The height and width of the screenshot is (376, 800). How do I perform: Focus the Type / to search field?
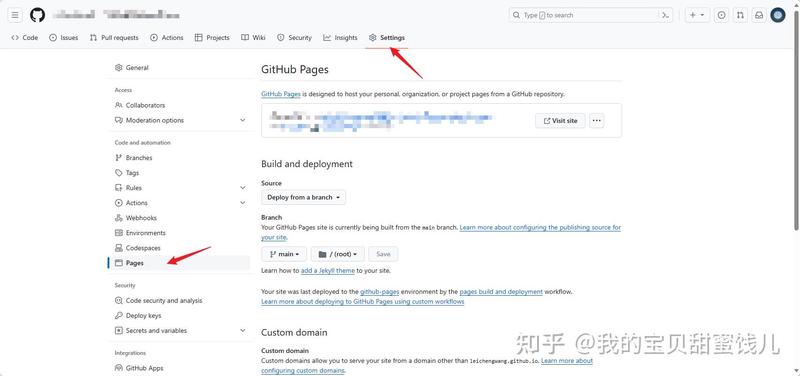pyautogui.click(x=591, y=15)
